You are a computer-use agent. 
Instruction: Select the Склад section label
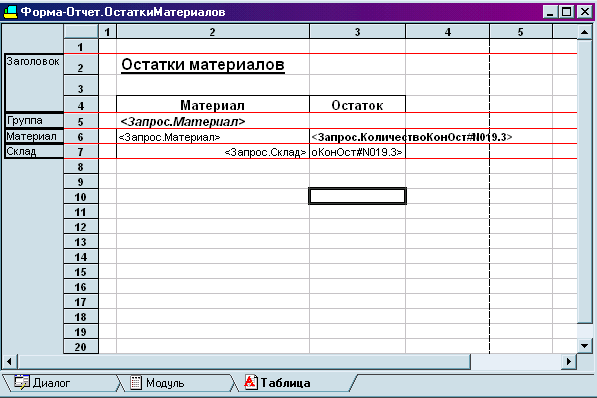[x=34, y=151]
